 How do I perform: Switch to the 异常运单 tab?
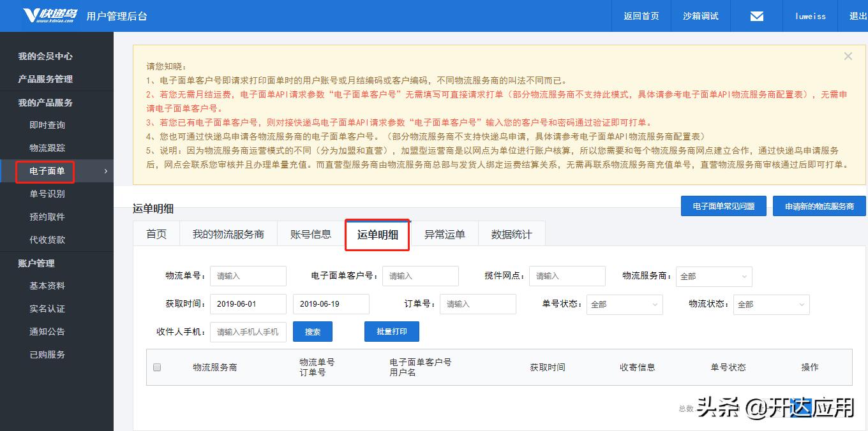point(444,233)
